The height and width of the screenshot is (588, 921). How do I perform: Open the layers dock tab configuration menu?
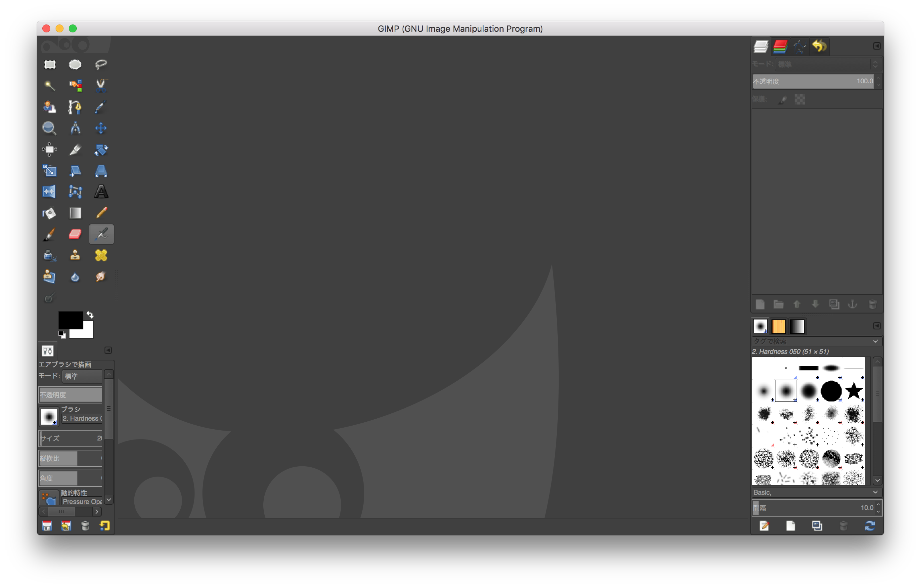click(877, 46)
